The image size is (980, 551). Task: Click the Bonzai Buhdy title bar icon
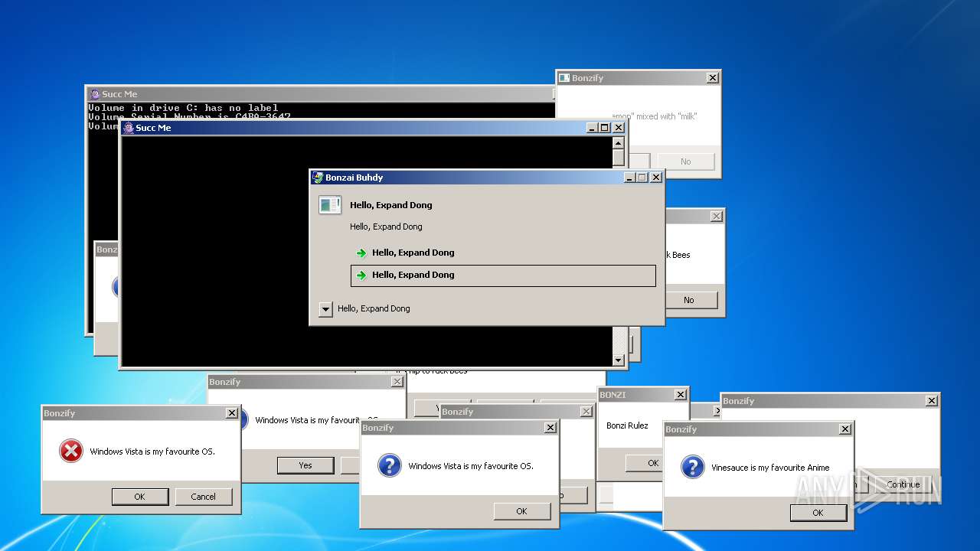click(x=318, y=178)
